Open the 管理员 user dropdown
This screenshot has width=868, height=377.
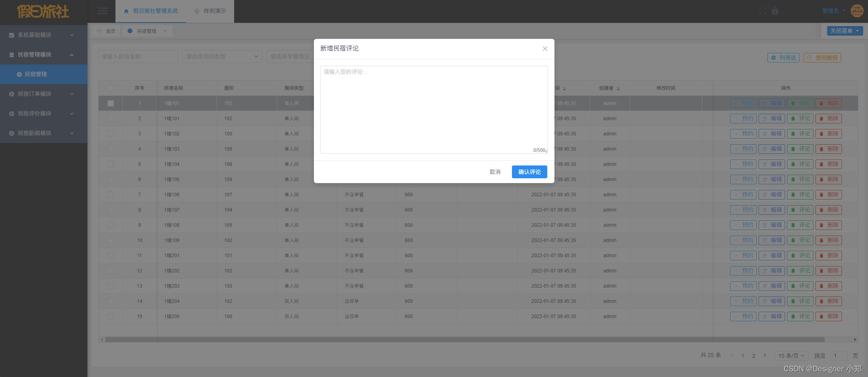[x=834, y=11]
